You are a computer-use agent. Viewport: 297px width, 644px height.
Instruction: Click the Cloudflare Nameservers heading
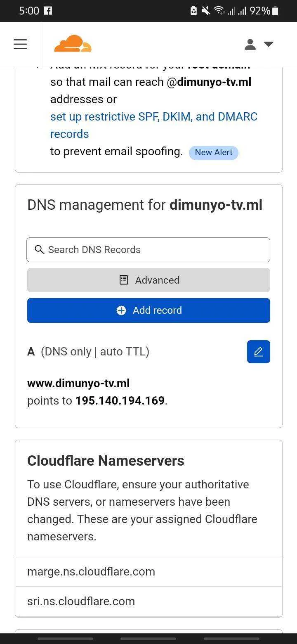click(106, 461)
